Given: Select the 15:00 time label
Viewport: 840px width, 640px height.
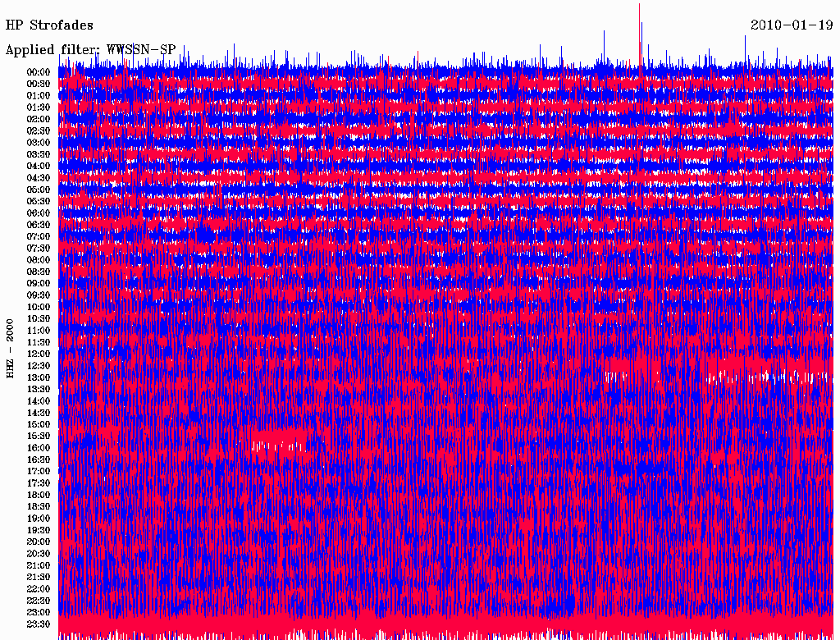Looking at the screenshot, I should tap(39, 424).
